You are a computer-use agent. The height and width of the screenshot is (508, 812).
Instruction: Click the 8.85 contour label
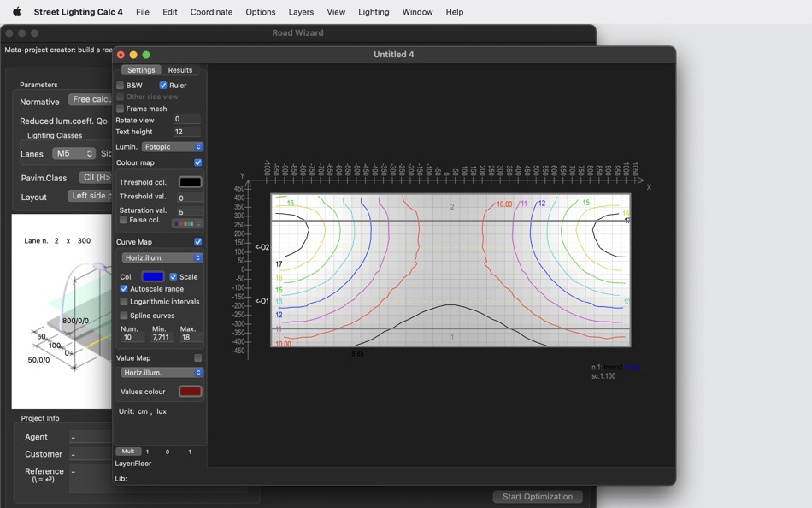(357, 353)
